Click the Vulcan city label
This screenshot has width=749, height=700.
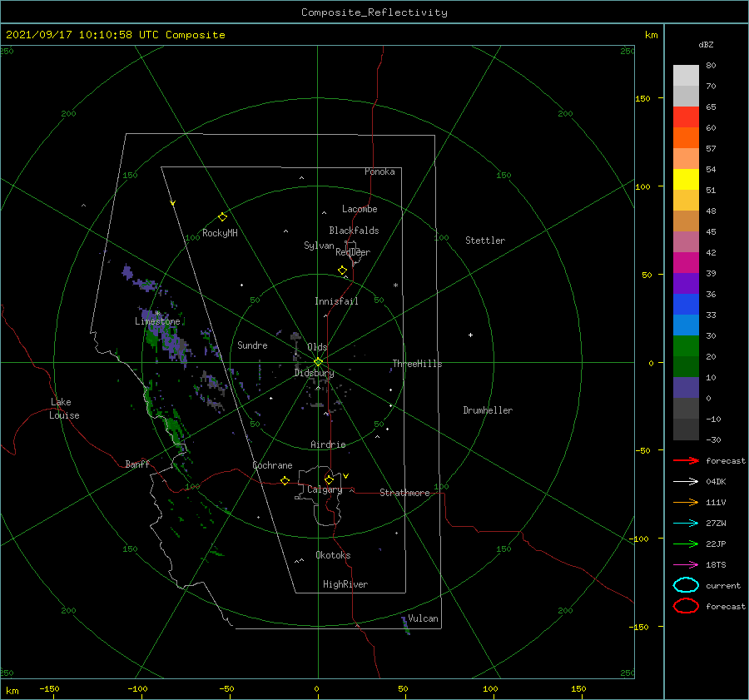tap(424, 618)
